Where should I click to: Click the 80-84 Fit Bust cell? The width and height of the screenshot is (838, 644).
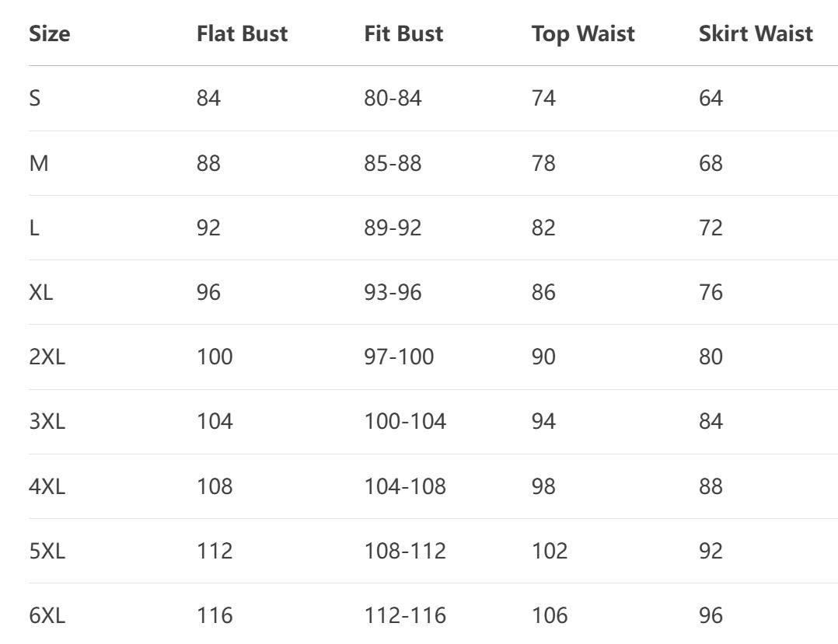[x=393, y=99]
